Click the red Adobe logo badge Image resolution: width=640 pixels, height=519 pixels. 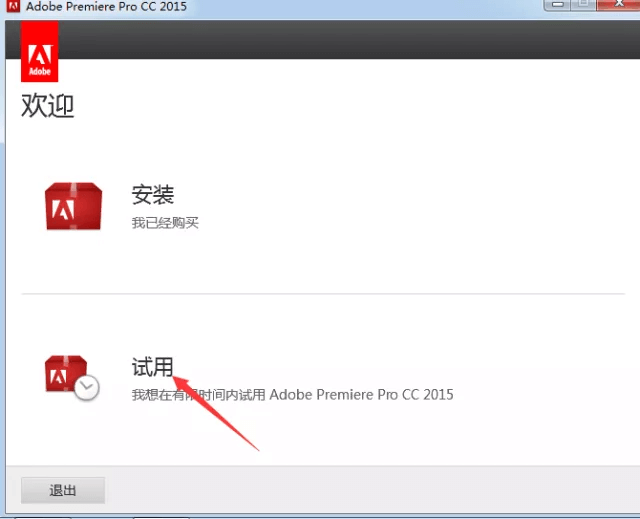pos(40,52)
